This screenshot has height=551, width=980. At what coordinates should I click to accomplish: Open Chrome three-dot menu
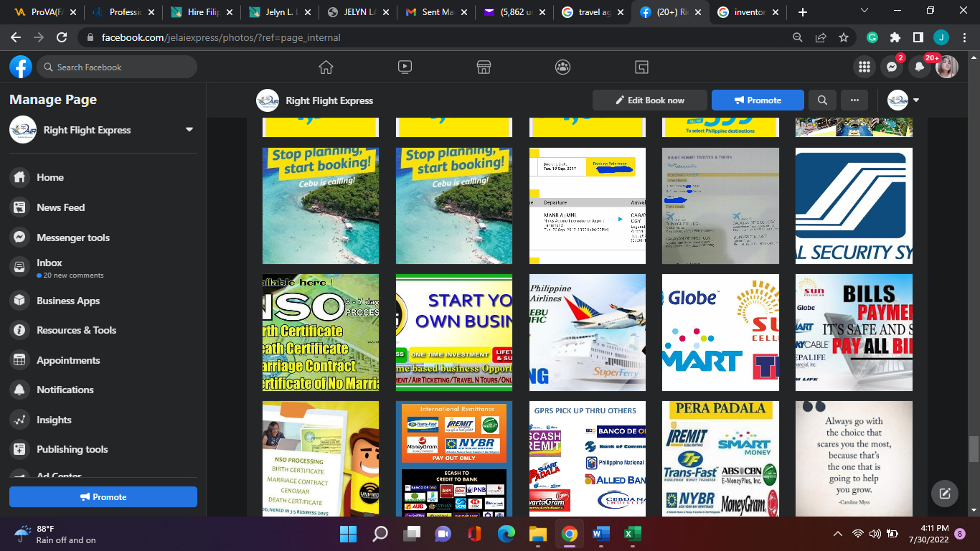click(x=963, y=37)
